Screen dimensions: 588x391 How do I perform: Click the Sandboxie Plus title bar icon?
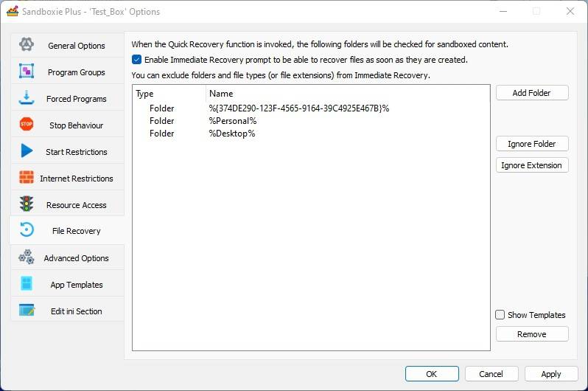click(x=13, y=11)
